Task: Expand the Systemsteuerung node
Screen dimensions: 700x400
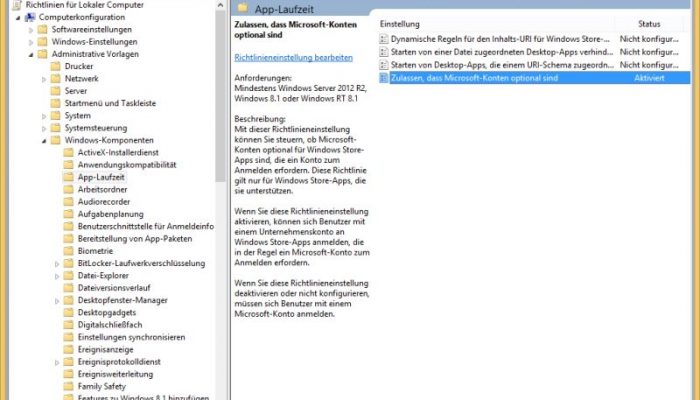Action: (x=44, y=129)
